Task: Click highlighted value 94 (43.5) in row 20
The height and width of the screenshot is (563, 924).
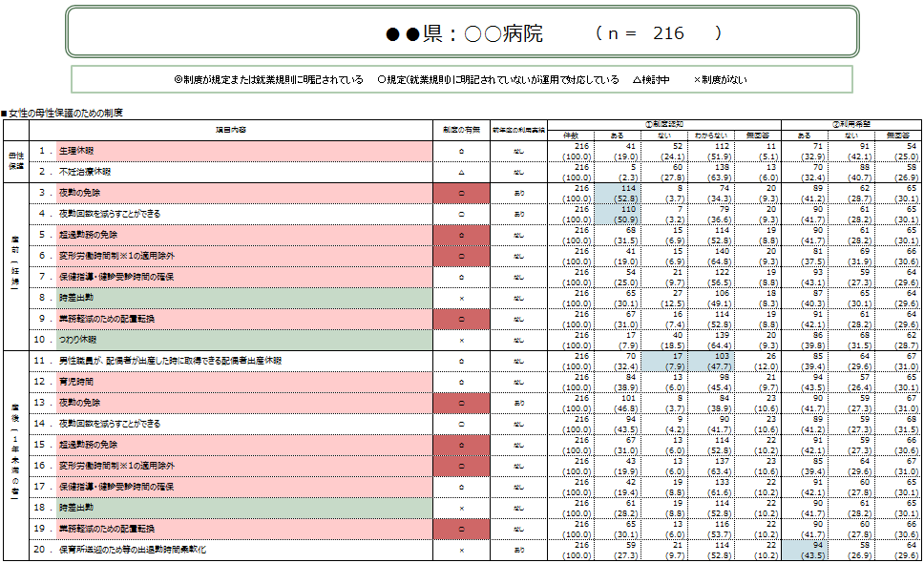Action: tap(805, 550)
